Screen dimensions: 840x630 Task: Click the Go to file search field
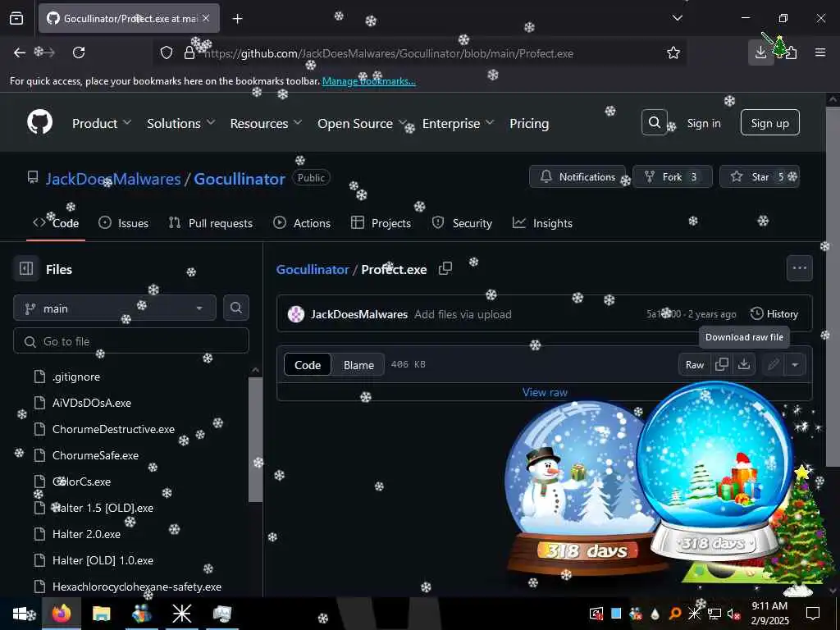click(131, 340)
